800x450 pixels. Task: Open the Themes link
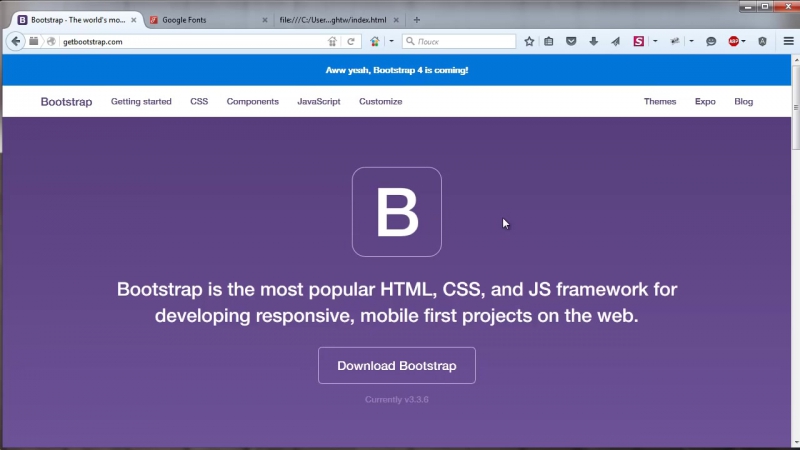click(x=660, y=102)
